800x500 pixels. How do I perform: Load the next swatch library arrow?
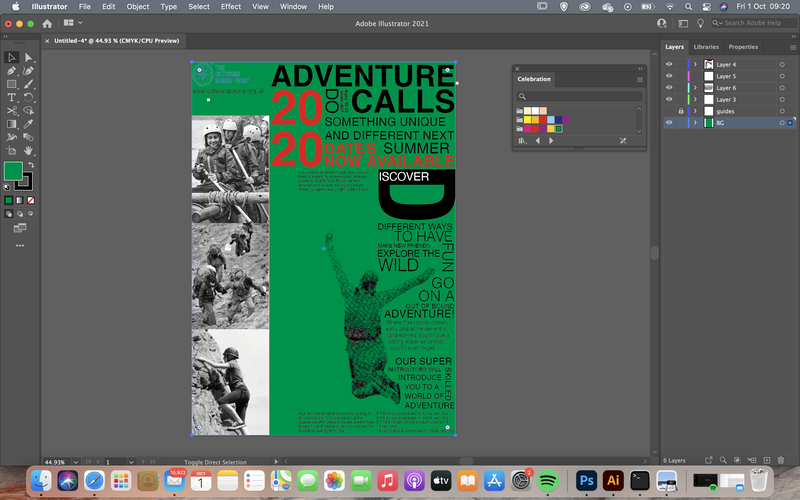click(551, 141)
